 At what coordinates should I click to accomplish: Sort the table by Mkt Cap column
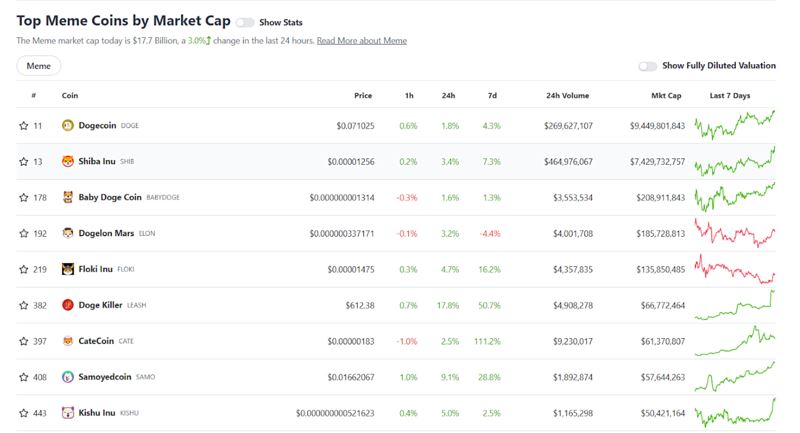pos(666,95)
